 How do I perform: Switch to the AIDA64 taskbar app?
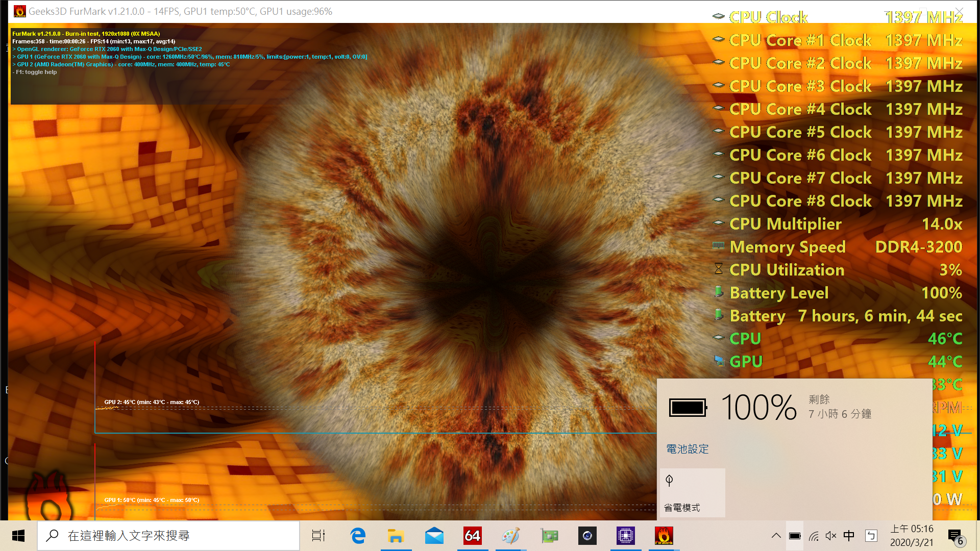click(x=473, y=536)
